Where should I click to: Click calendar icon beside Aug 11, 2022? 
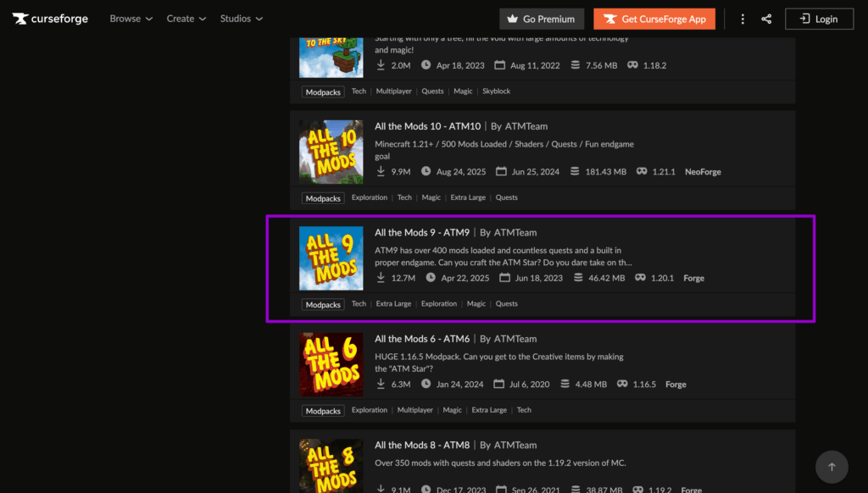point(500,64)
